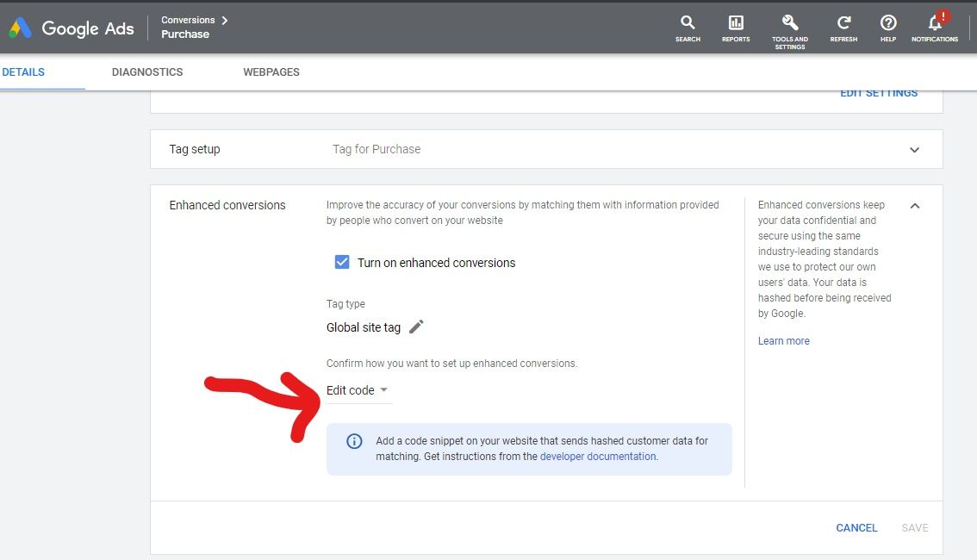
Task: Switch to the Diagnostics tab
Action: (147, 72)
